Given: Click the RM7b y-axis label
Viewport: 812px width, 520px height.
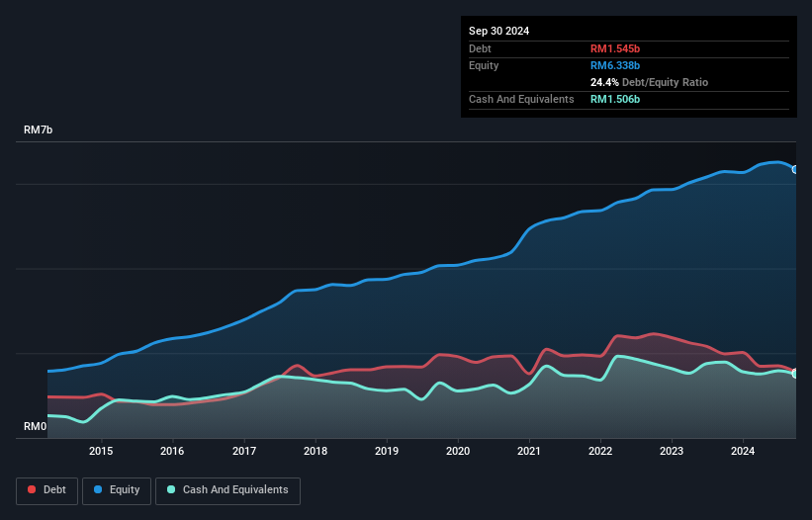Looking at the screenshot, I should pyautogui.click(x=38, y=130).
